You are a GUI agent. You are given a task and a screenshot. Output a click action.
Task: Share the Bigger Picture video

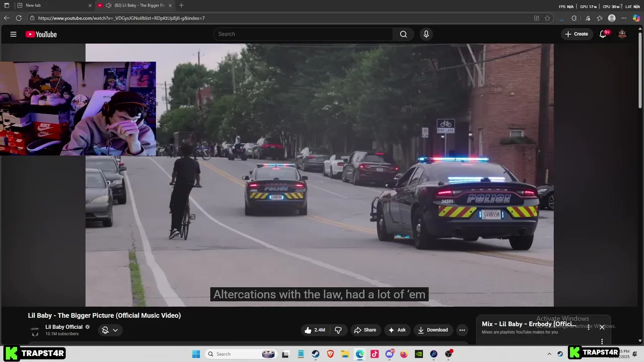(x=365, y=330)
